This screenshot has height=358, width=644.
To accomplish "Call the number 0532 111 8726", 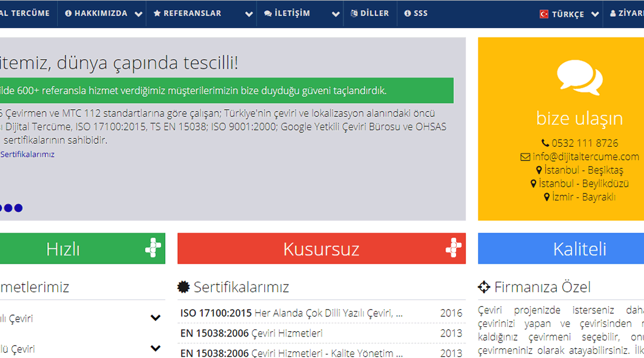I will coord(584,143).
